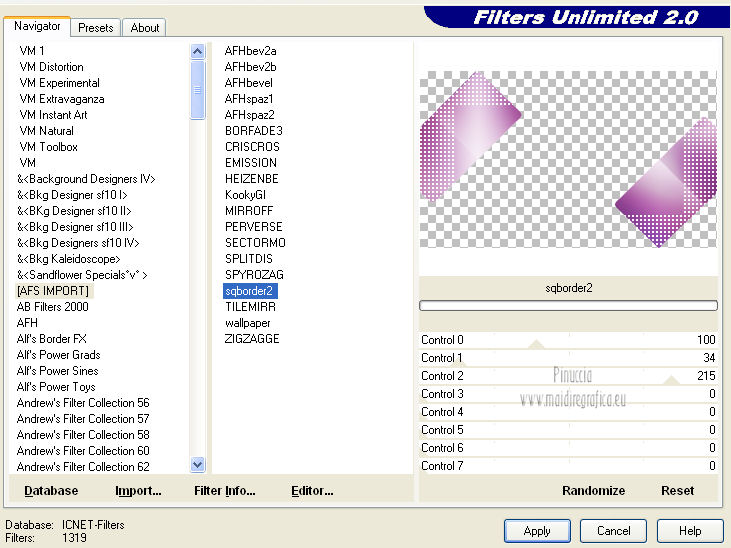Select the VM Instant Art category
The image size is (731, 548).
pos(53,115)
